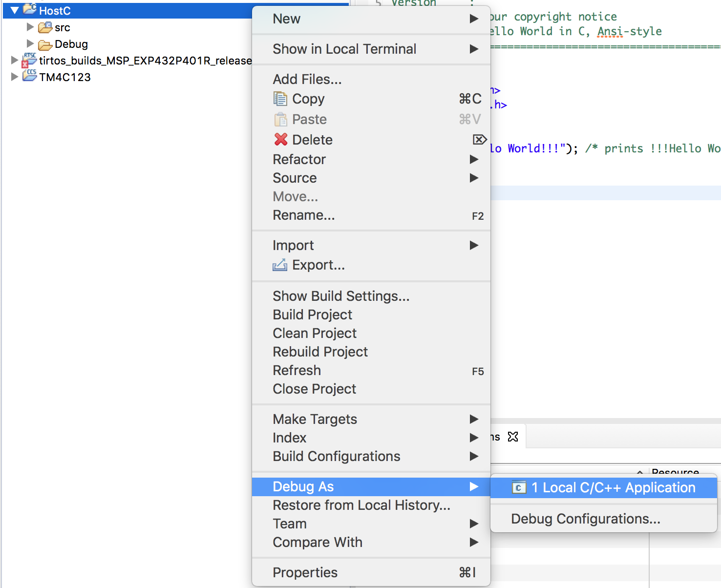
Task: Click the TM4C123 project icon
Action: point(30,76)
